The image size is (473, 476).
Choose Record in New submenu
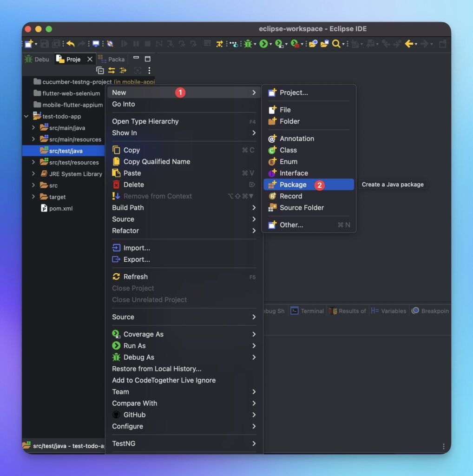(x=309, y=196)
